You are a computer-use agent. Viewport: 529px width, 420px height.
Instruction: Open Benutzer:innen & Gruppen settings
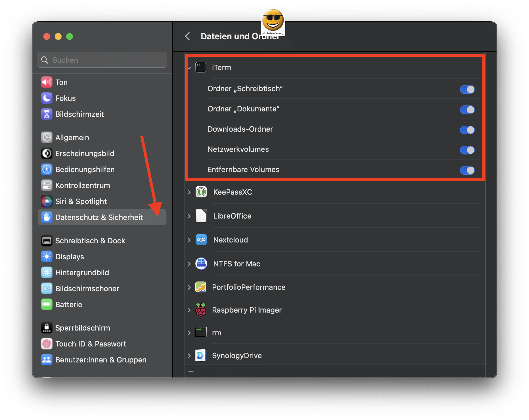click(x=47, y=360)
